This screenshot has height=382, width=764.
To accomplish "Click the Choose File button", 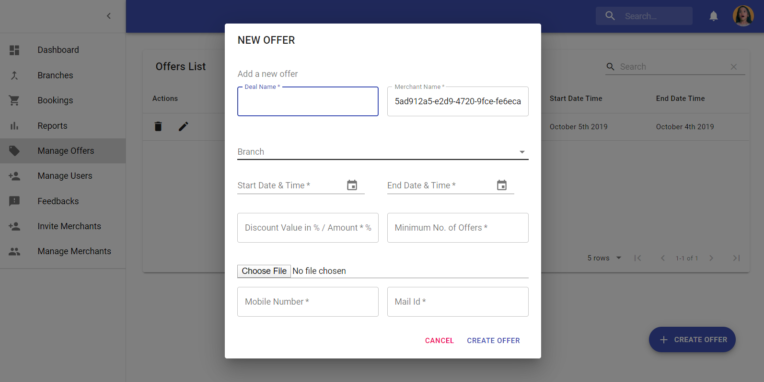I will tap(264, 271).
